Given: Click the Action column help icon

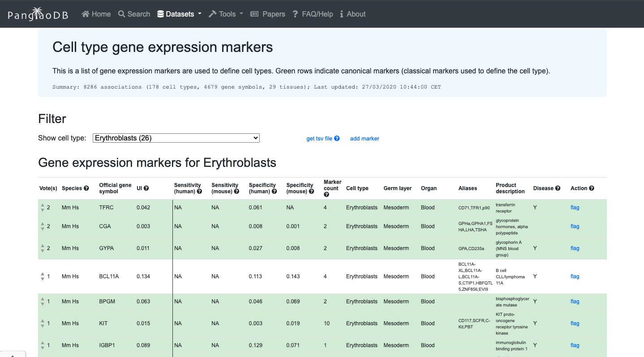Looking at the screenshot, I should click(592, 188).
